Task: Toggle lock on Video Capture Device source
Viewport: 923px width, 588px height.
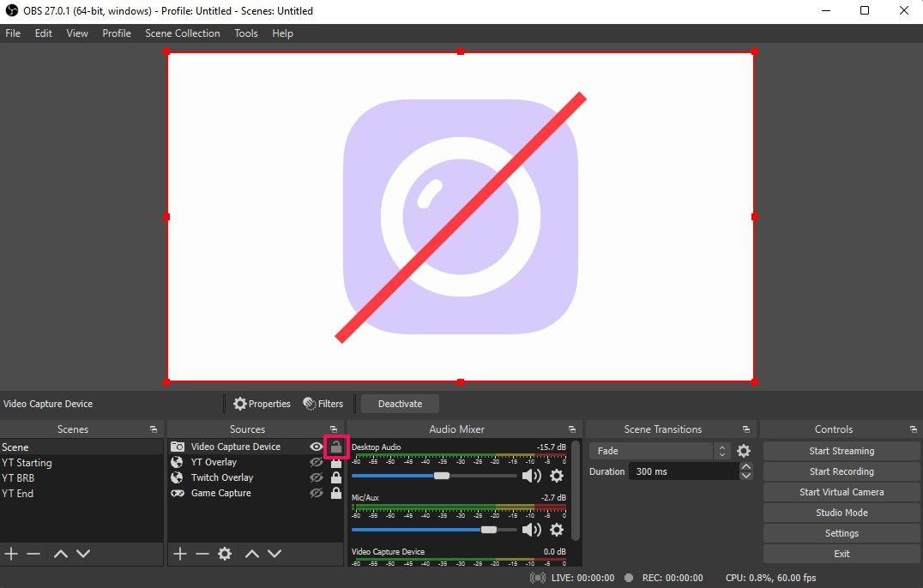Action: 336,447
